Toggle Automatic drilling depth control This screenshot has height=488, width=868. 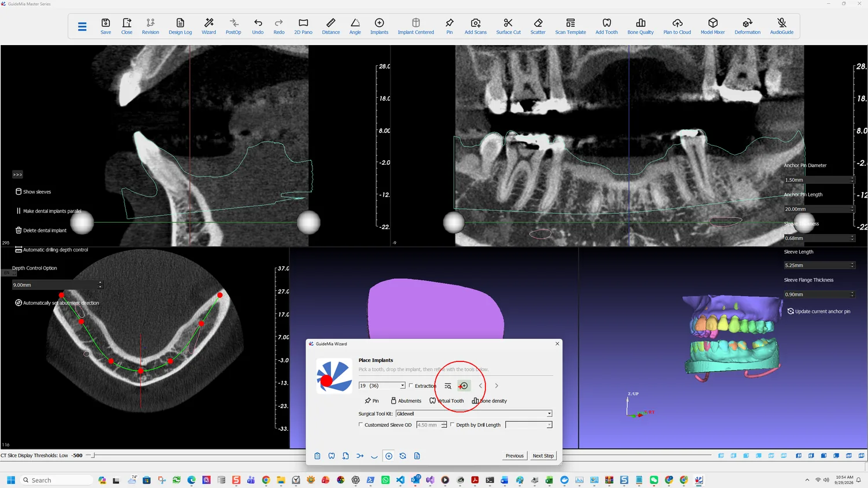(52, 250)
